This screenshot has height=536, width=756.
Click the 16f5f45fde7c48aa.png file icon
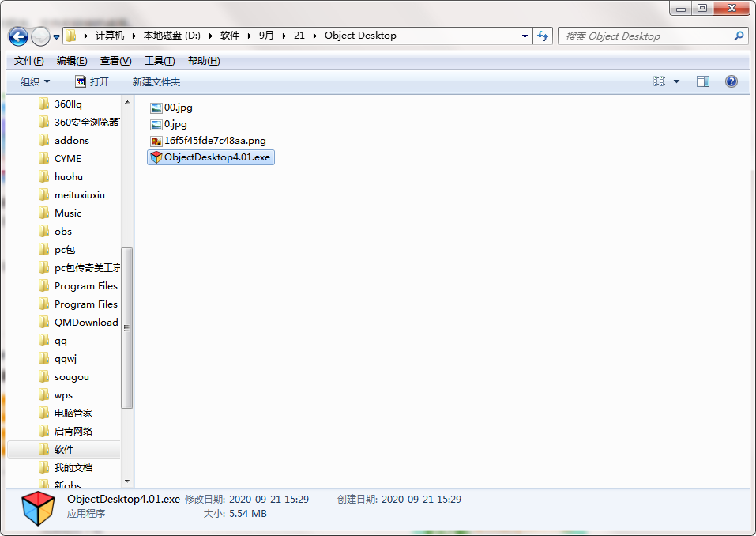(156, 141)
